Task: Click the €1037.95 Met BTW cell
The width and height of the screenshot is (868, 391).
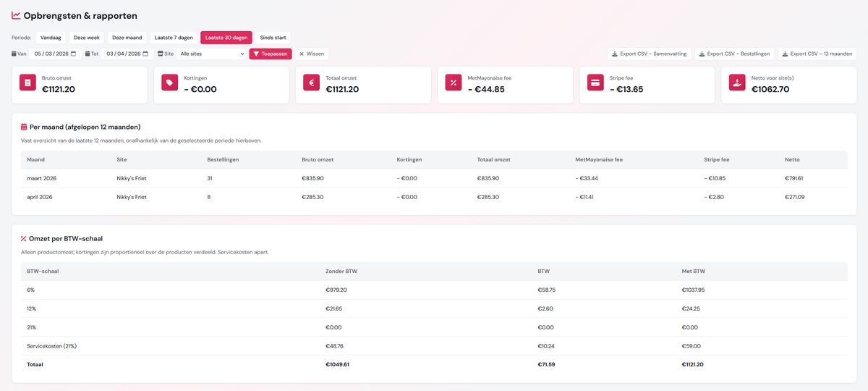Action: (x=693, y=290)
